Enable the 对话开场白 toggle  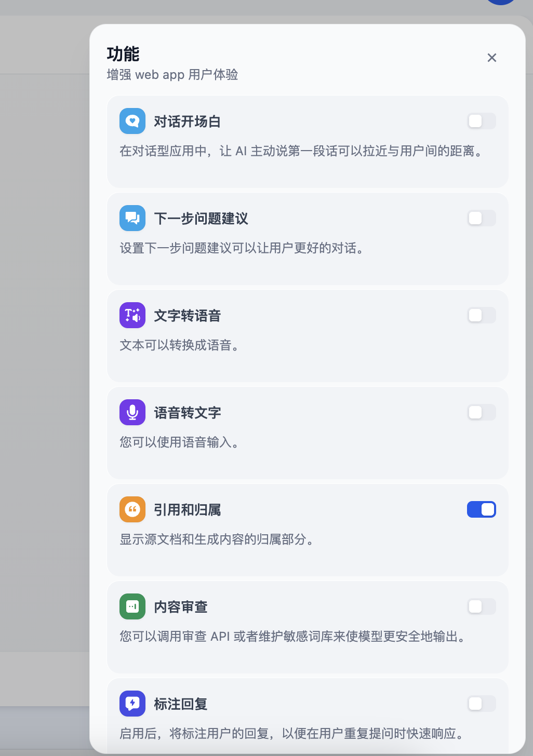pyautogui.click(x=482, y=121)
